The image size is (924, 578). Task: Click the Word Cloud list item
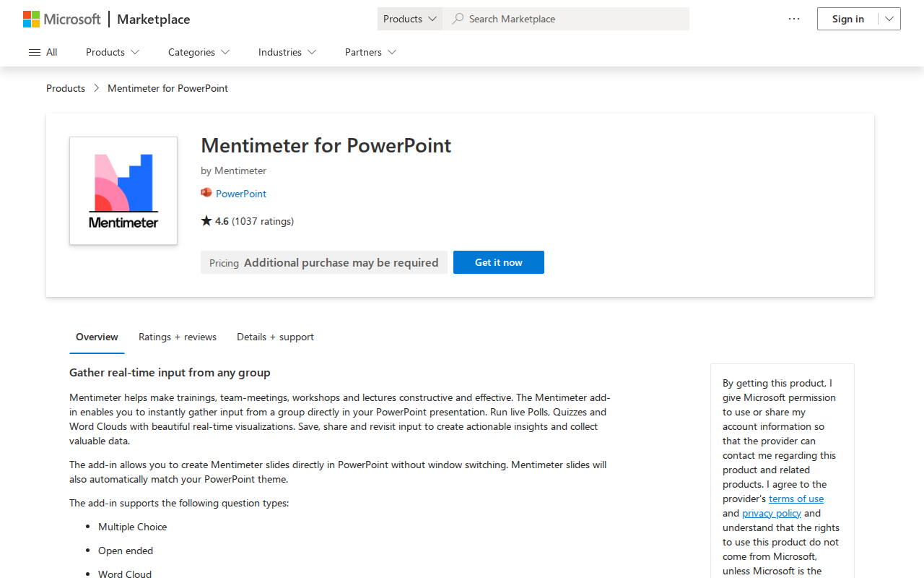click(125, 574)
